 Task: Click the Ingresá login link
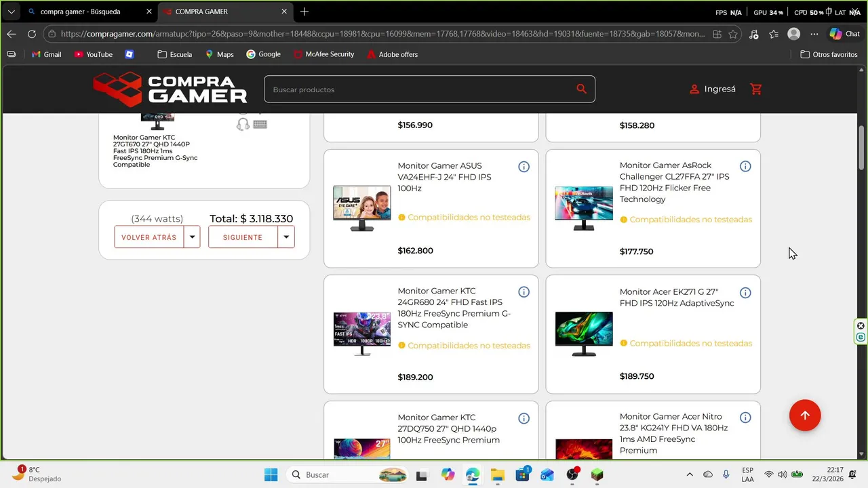(720, 89)
